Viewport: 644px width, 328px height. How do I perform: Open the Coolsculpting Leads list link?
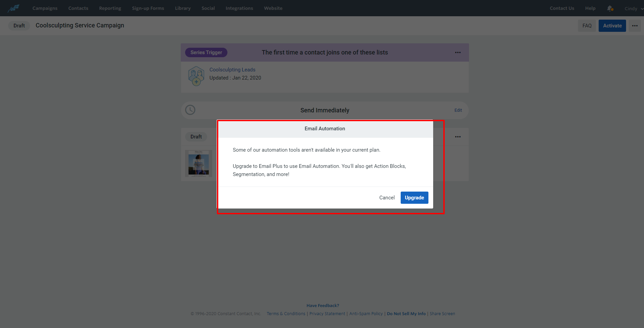(232, 70)
